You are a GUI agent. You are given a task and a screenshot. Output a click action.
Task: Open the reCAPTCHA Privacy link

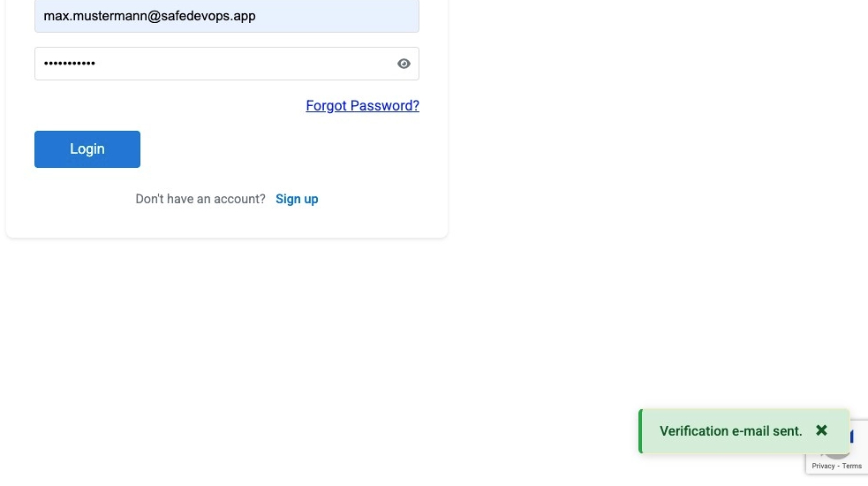click(823, 466)
